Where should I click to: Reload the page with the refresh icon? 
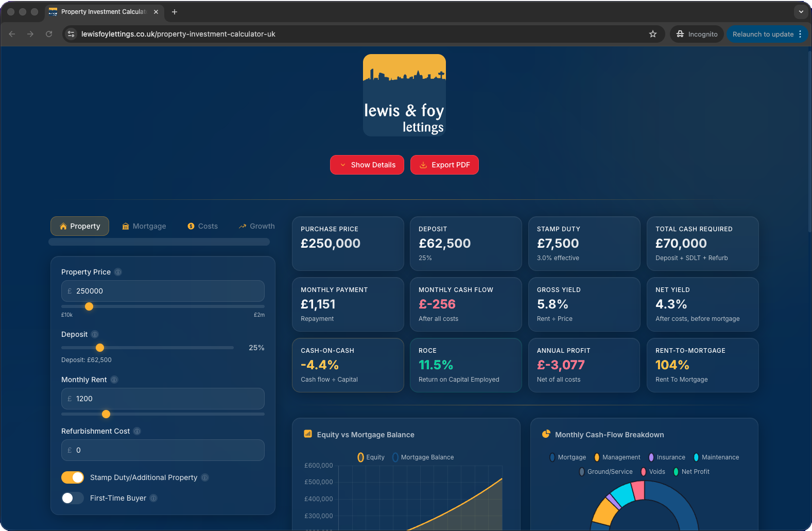coord(49,34)
